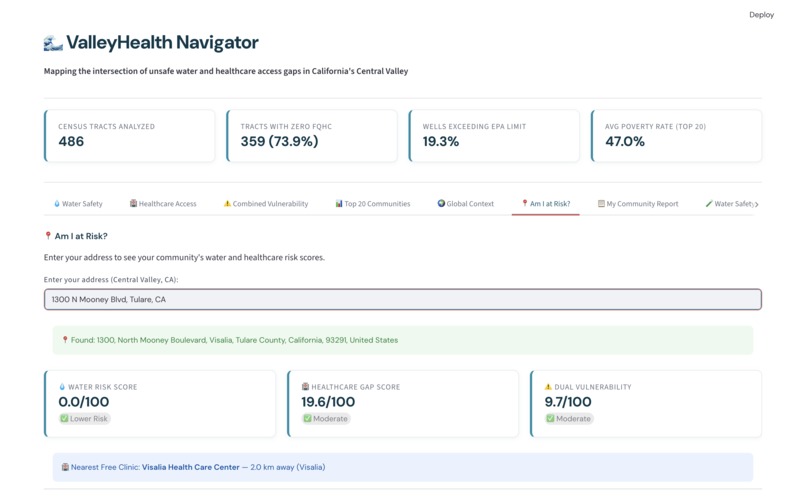Click hospital icon in Nearest Free Clinic banner

(x=65, y=467)
